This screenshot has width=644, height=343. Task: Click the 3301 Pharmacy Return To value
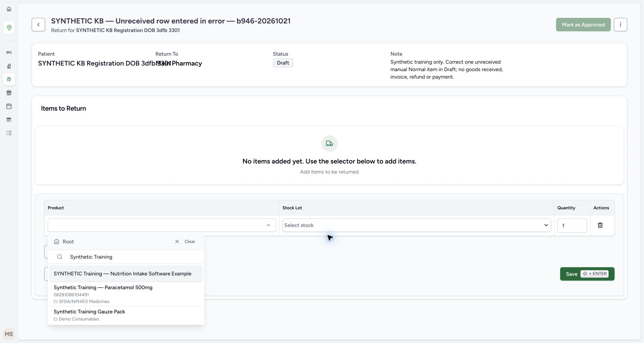point(179,63)
